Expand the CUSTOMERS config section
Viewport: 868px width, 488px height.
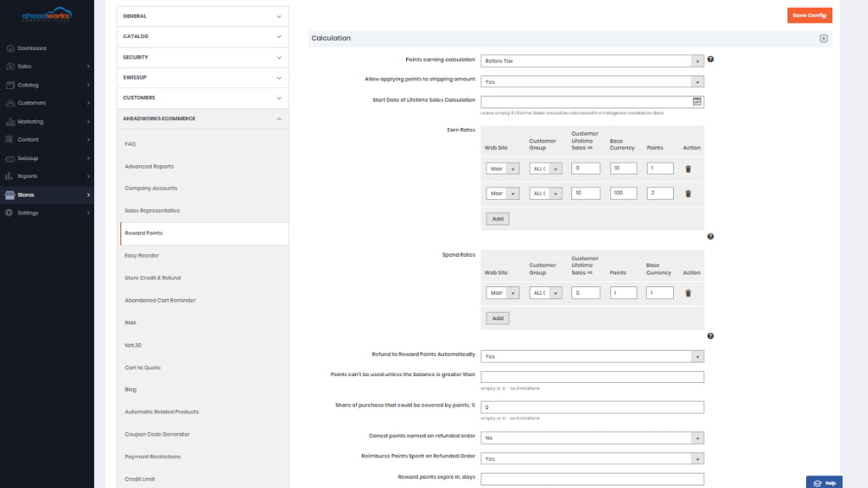coord(203,98)
